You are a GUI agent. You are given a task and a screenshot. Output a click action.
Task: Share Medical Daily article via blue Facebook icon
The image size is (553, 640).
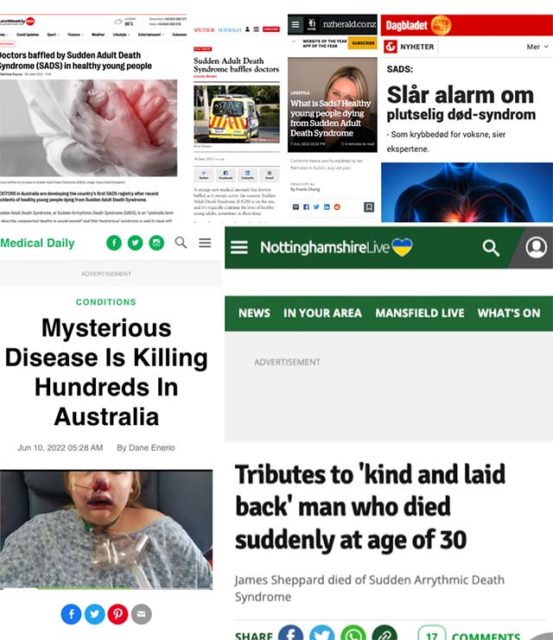pos(71,614)
